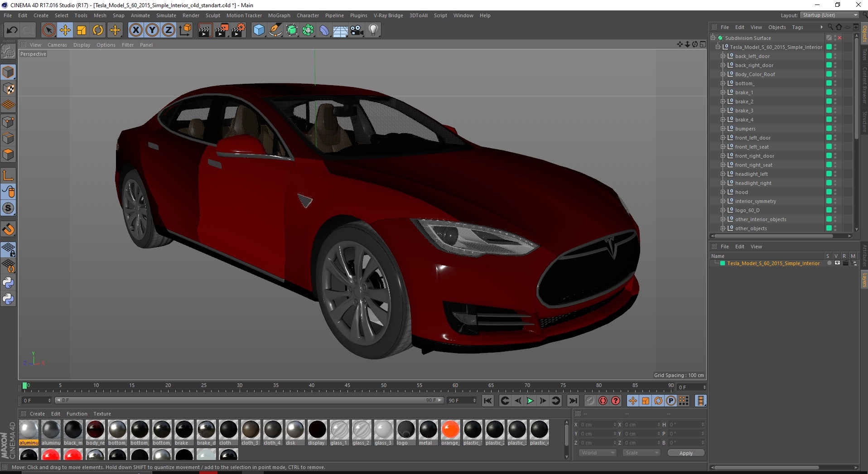This screenshot has height=474, width=868.
Task: Toggle record active objects button
Action: 590,401
